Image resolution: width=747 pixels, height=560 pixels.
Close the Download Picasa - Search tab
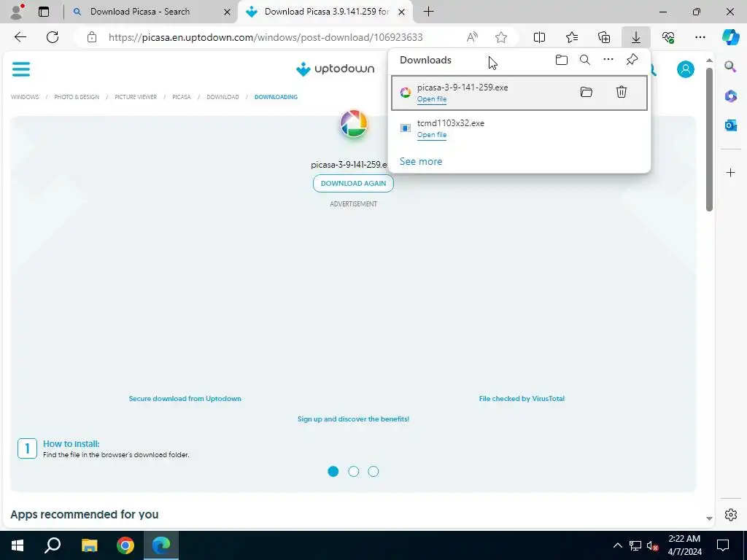coord(228,12)
